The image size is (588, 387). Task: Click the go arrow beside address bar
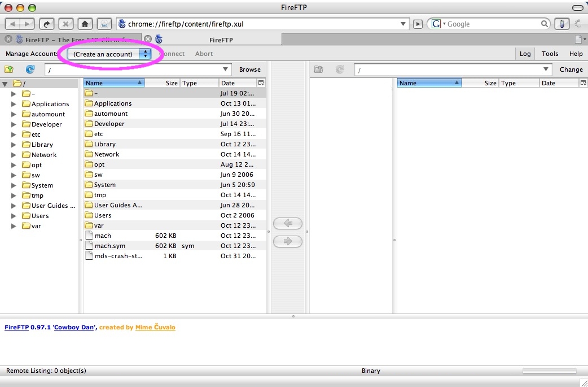point(418,24)
